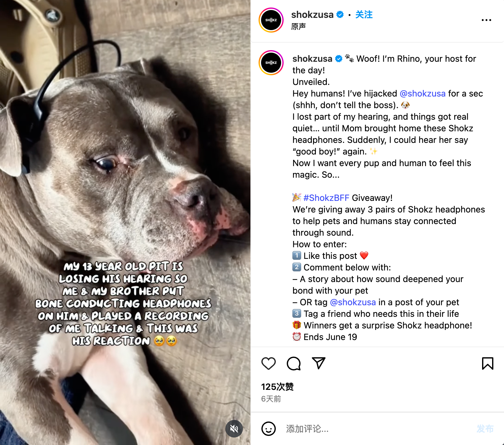View the 125次赞 likes count list
Image resolution: width=504 pixels, height=445 pixels.
[x=277, y=387]
